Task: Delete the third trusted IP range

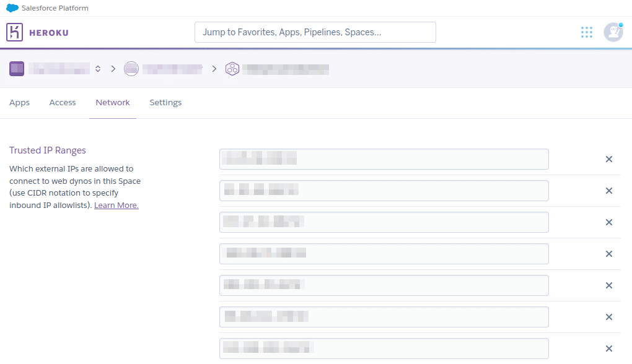Action: 608,222
